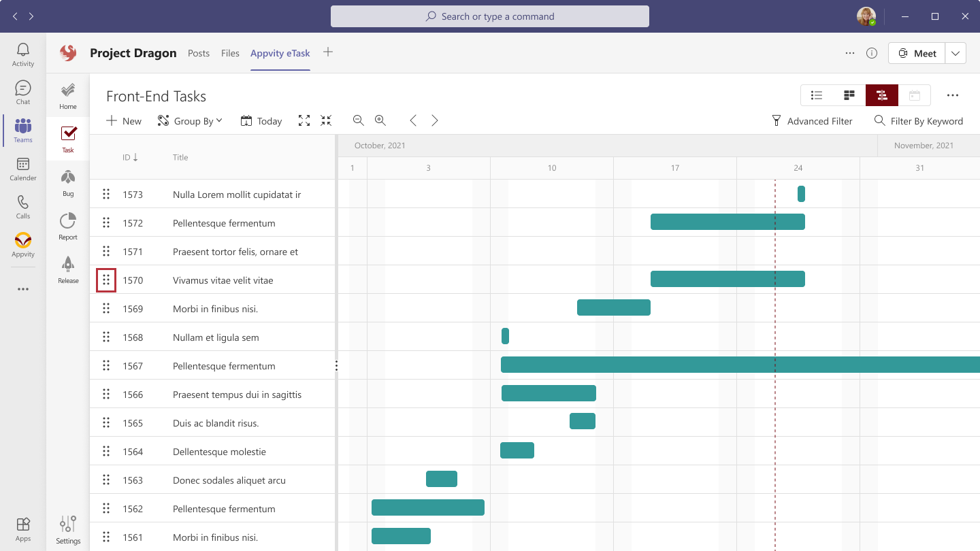This screenshot has width=980, height=551.
Task: Click Advanced Filter
Action: click(813, 120)
